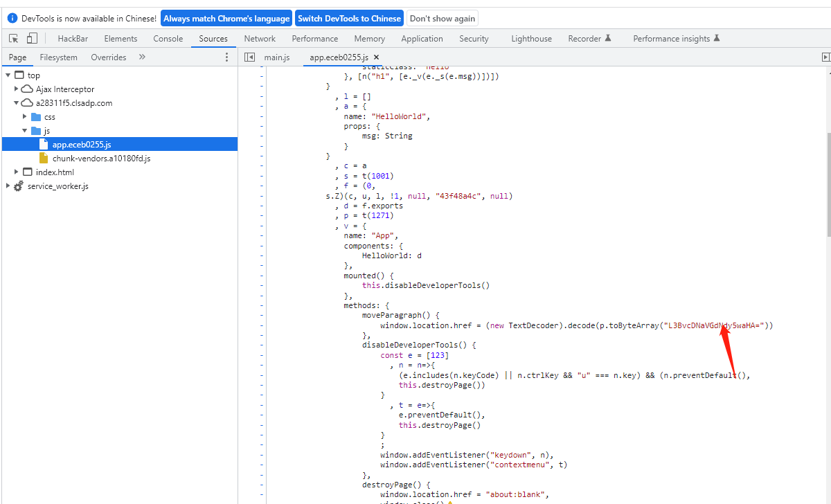Click the hide navigator sidebar icon

pos(250,57)
